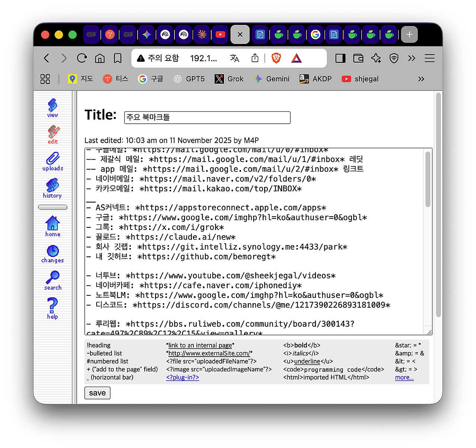Open the grid icon on the bookmarks bar
This screenshot has width=476, height=448.
tap(45, 79)
